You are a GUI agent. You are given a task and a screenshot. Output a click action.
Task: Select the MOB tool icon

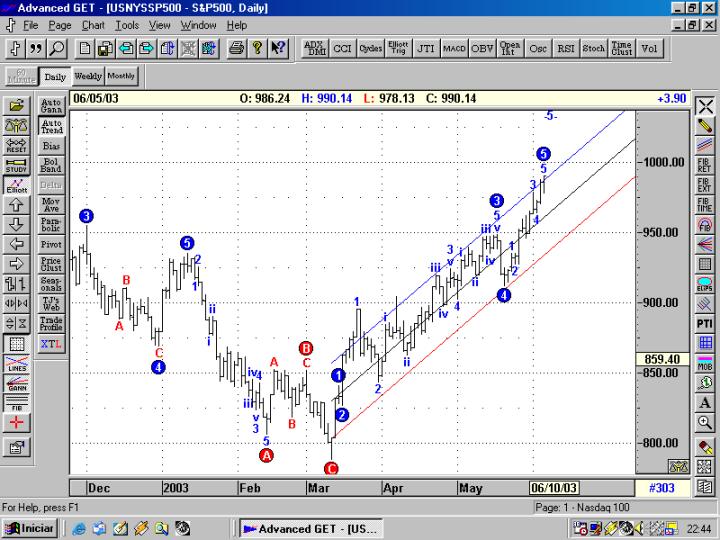tap(704, 363)
